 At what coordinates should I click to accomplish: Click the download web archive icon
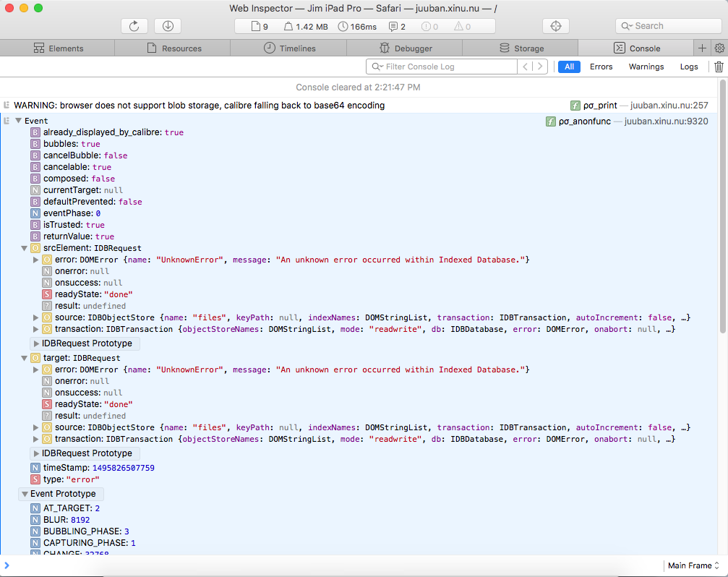click(168, 26)
